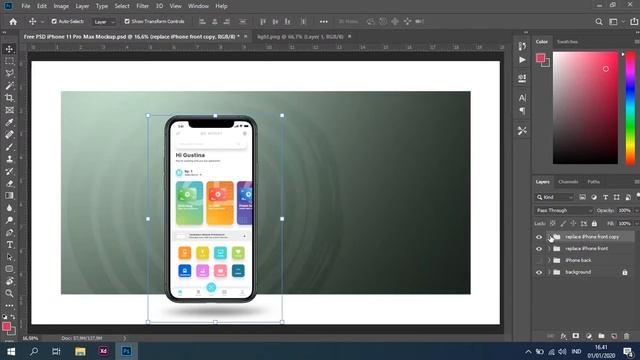640x360 pixels.
Task: Toggle Show Transform Controls checkbox
Action: pyautogui.click(x=127, y=21)
